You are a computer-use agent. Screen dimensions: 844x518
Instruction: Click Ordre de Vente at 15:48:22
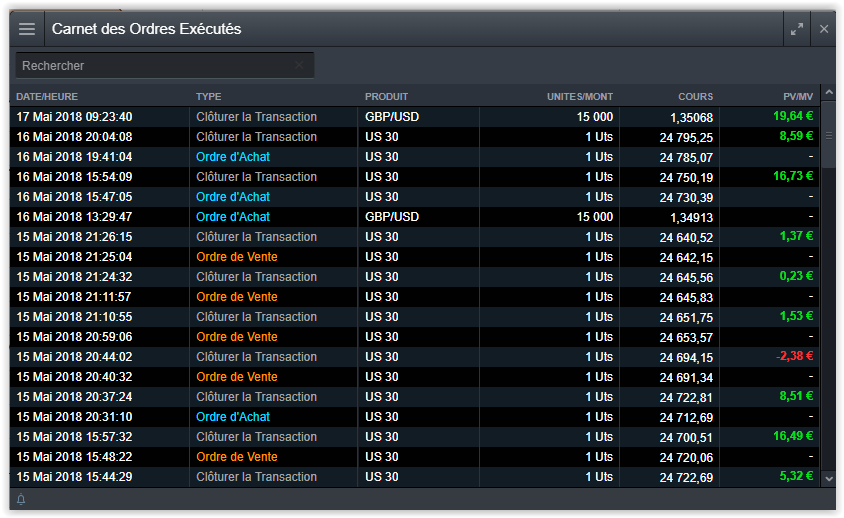click(236, 457)
